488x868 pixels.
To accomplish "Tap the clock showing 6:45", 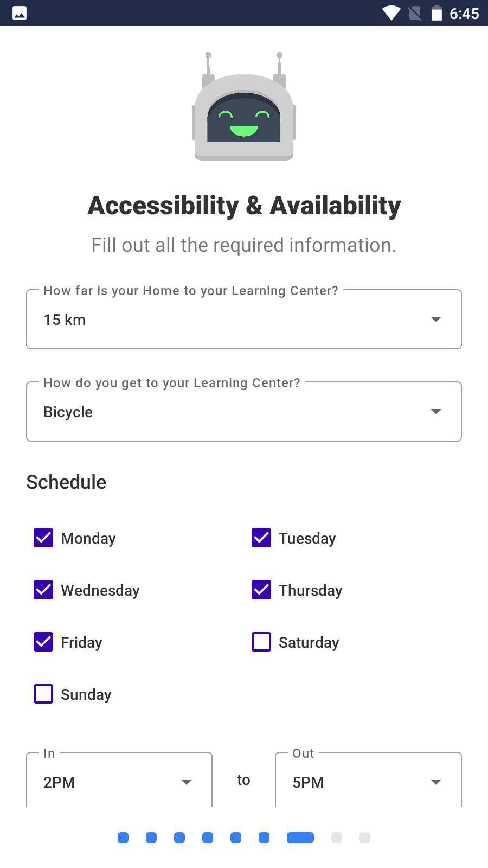I will point(464,14).
